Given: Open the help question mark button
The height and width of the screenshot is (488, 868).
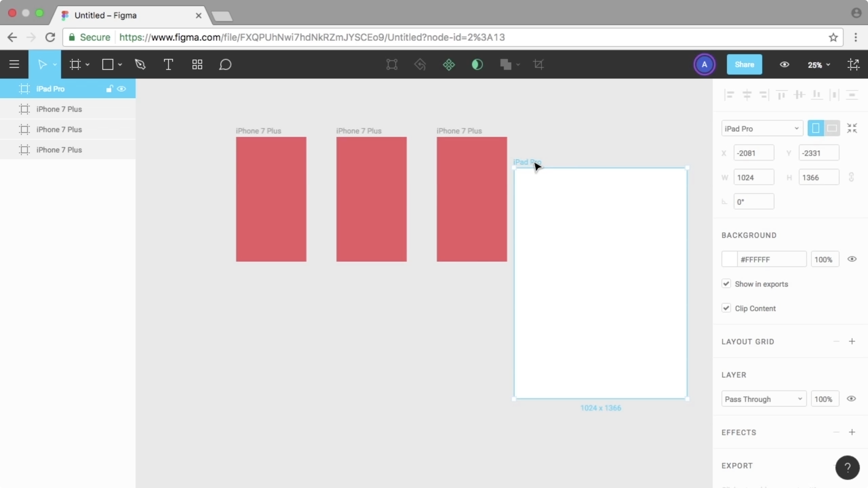Looking at the screenshot, I should click(x=847, y=468).
